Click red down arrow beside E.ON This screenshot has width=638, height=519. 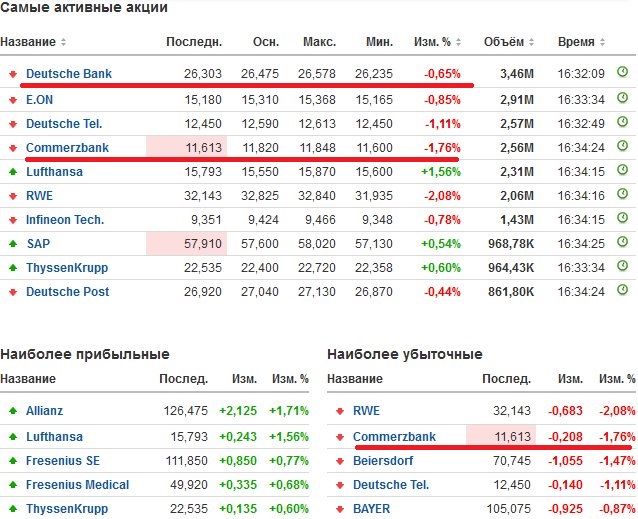coord(13,98)
